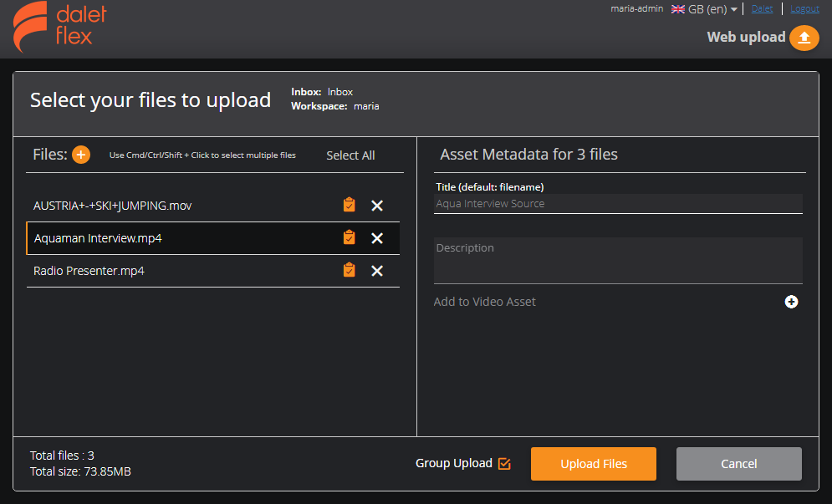
Task: Click the Add to Video Asset plus icon
Action: (791, 302)
